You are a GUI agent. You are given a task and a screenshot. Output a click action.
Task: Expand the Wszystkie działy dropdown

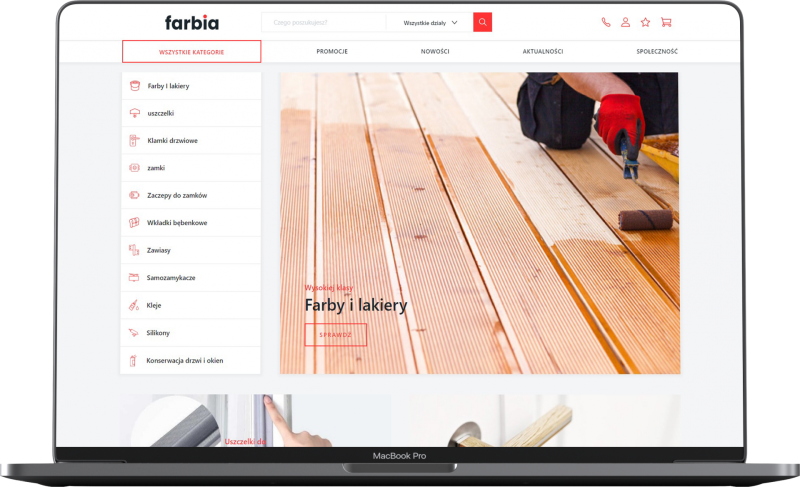[430, 22]
